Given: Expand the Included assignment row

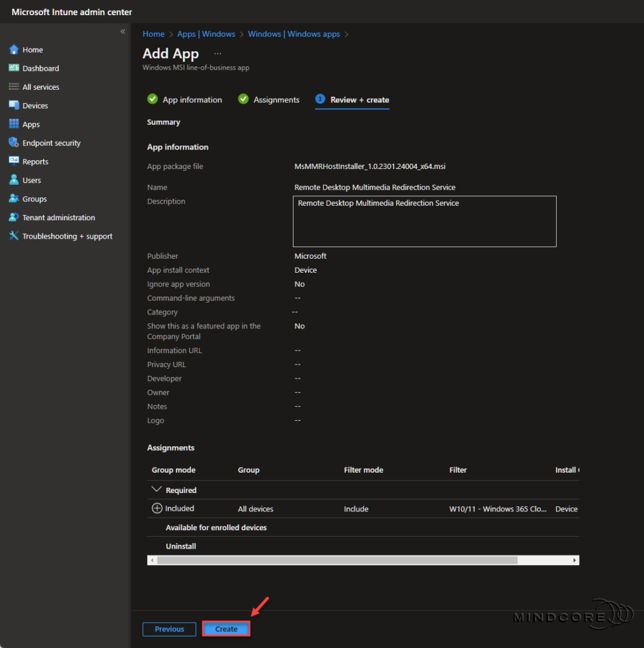Looking at the screenshot, I should click(x=157, y=508).
